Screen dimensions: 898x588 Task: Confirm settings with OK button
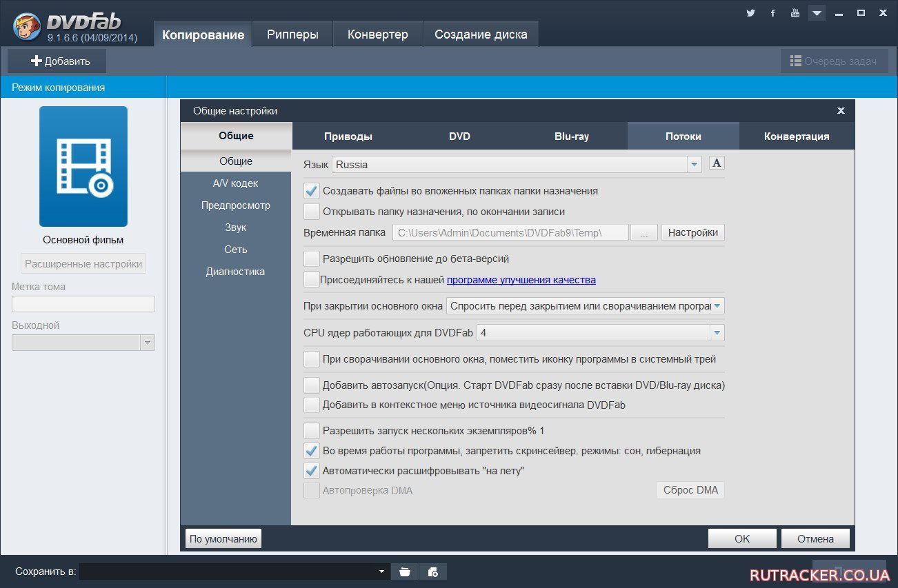742,539
